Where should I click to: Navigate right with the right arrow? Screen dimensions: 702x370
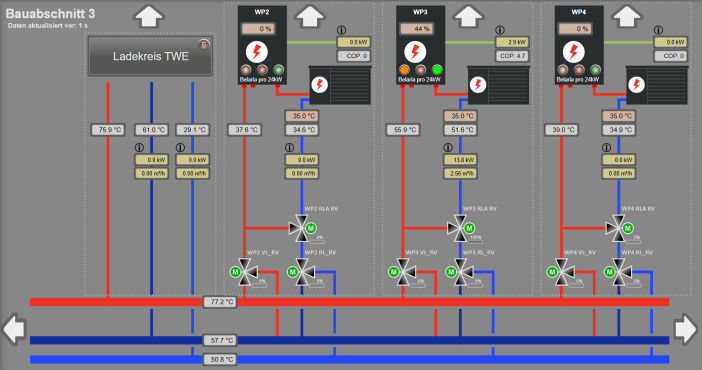[686, 329]
